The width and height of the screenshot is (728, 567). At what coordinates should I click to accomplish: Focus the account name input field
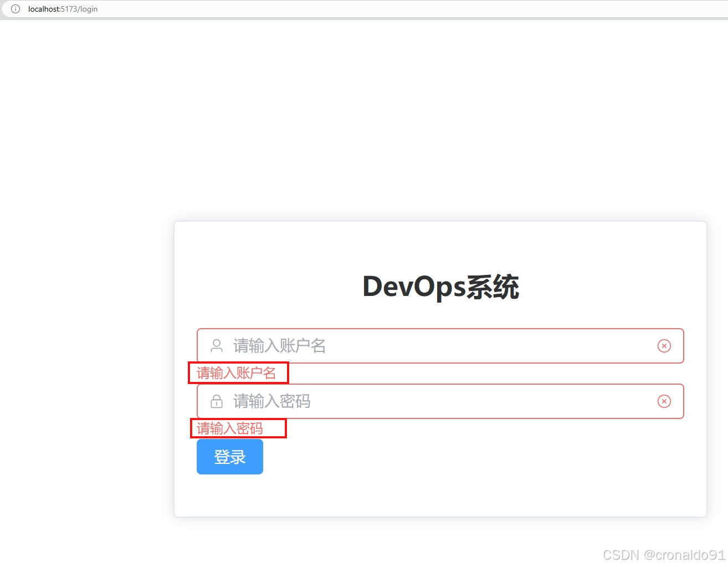[x=440, y=346]
